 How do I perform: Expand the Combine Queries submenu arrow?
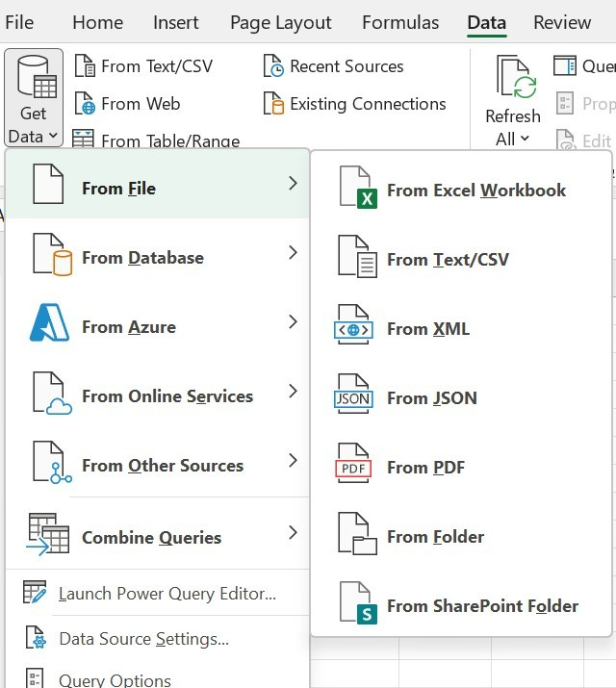(294, 533)
